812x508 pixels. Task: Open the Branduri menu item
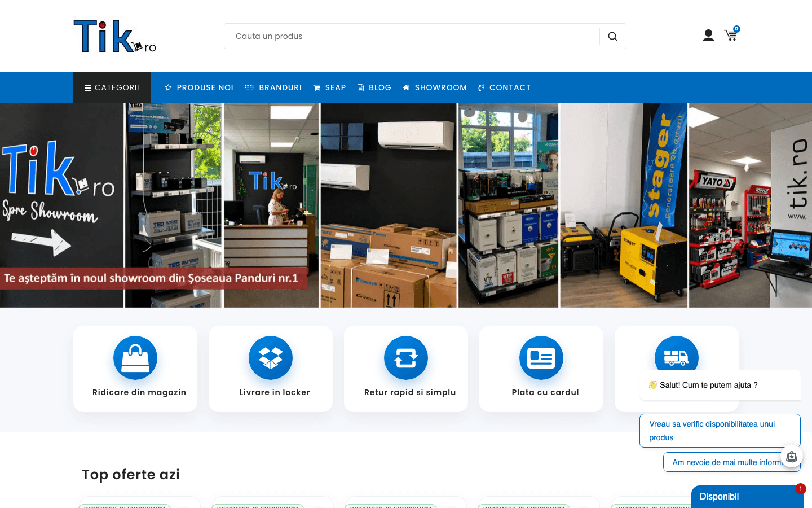click(273, 87)
